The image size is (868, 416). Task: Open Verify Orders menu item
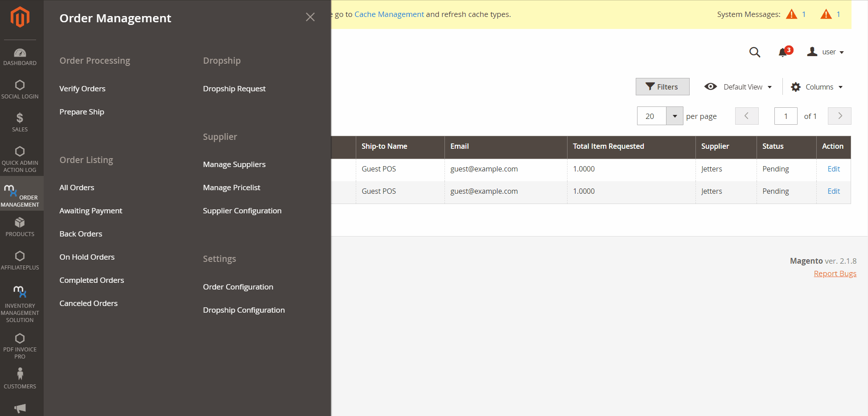82,89
